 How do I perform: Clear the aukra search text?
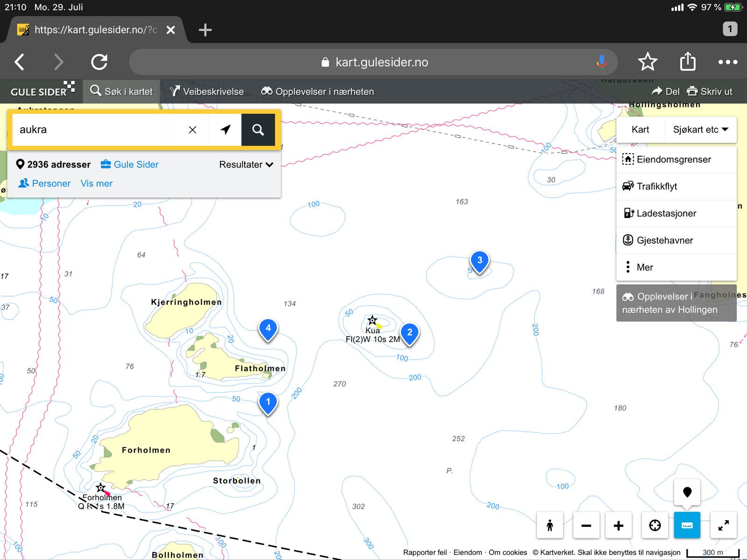point(192,130)
